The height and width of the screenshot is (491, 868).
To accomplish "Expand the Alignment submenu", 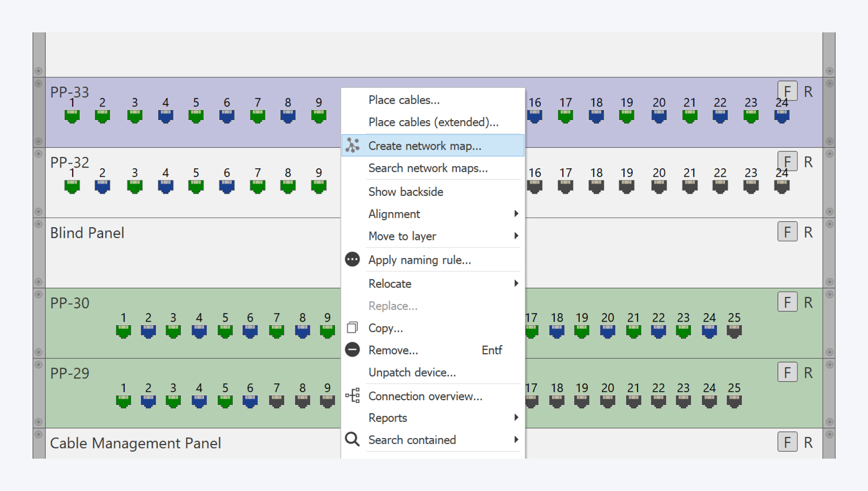I will click(x=516, y=214).
